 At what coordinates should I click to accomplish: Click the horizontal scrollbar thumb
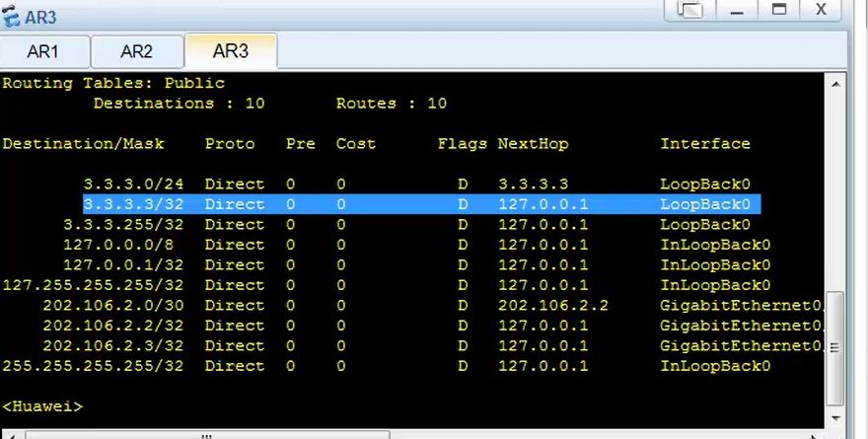click(x=207, y=435)
